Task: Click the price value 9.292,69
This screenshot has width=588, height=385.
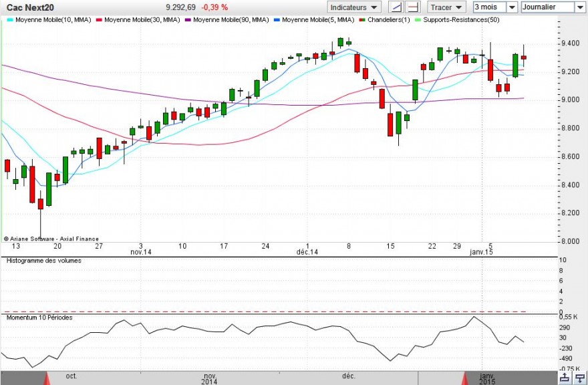Action: pyautogui.click(x=181, y=7)
